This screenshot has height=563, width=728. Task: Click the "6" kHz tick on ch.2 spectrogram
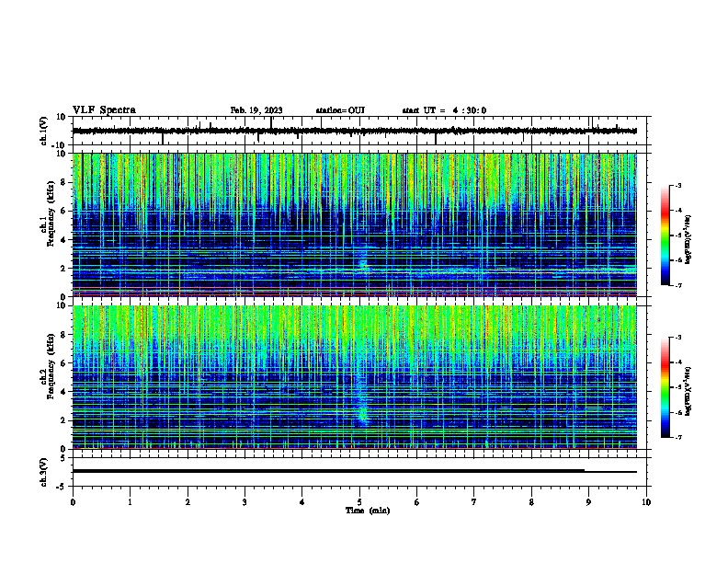tap(64, 363)
